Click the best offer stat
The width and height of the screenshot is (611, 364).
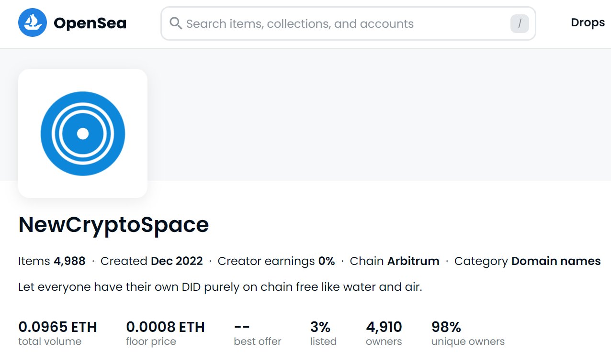(258, 333)
